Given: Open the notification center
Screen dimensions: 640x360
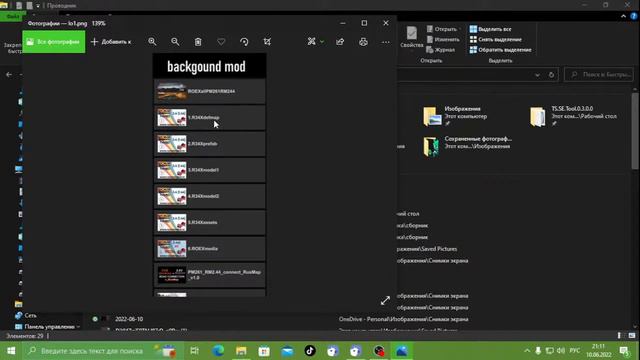Looking at the screenshot, I should tap(624, 351).
